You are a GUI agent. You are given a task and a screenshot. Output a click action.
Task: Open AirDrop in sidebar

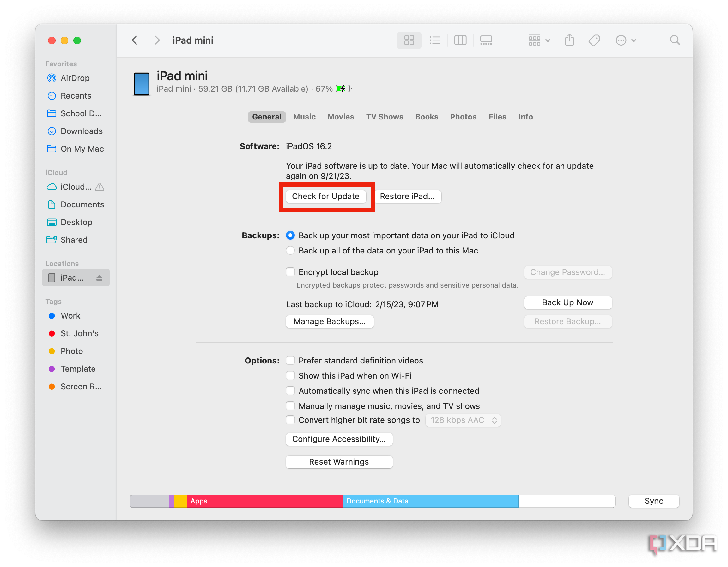pos(75,78)
